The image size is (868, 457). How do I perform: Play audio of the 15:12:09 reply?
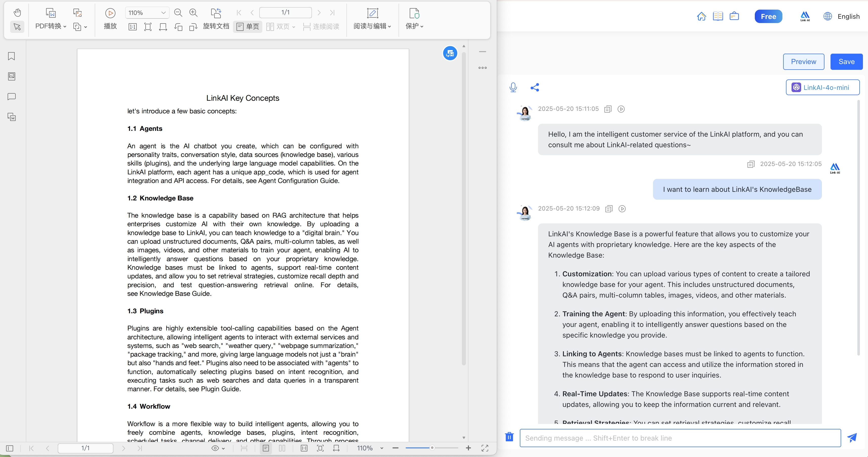[622, 209]
